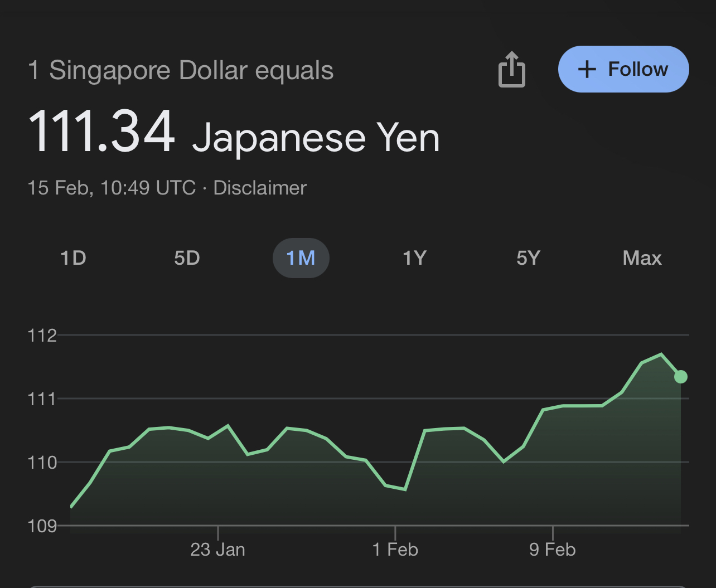Switch to the 1D time range
This screenshot has height=588, width=716.
point(73,258)
